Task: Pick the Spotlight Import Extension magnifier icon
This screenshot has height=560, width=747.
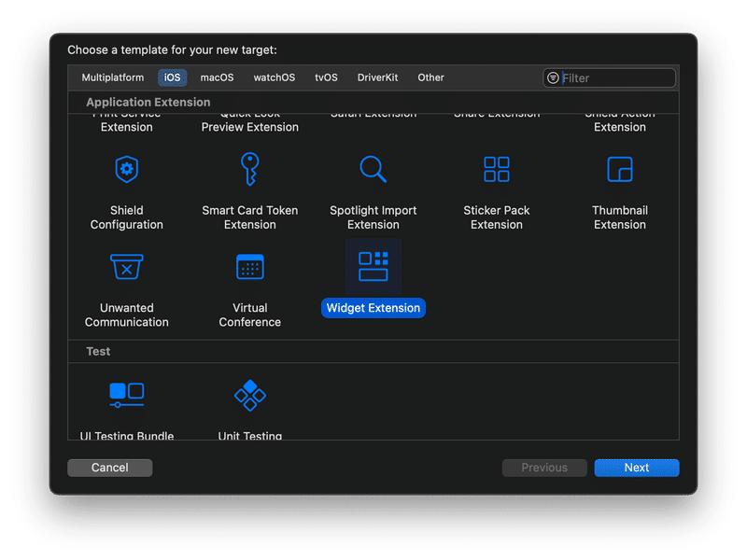Action: (373, 170)
